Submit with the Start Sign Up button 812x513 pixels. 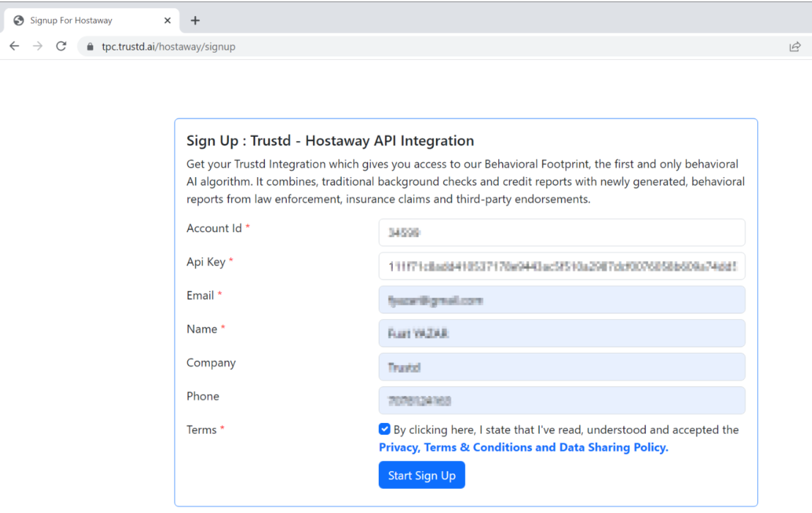point(421,475)
